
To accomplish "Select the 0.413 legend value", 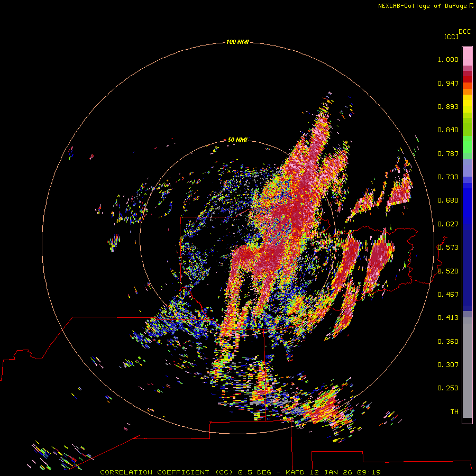I will click(448, 318).
